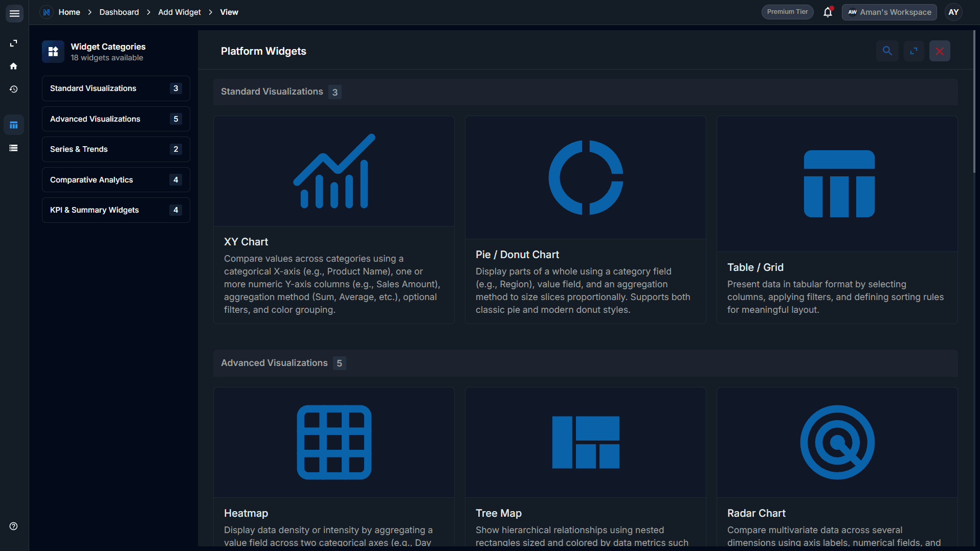Click '18 widgets available' text

[x=107, y=58]
